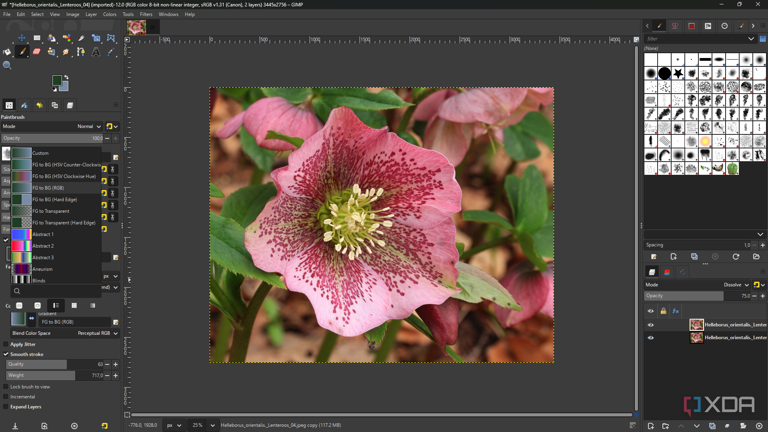The width and height of the screenshot is (768, 432).
Task: Uncheck the Smooth stroke option
Action: pos(6,354)
